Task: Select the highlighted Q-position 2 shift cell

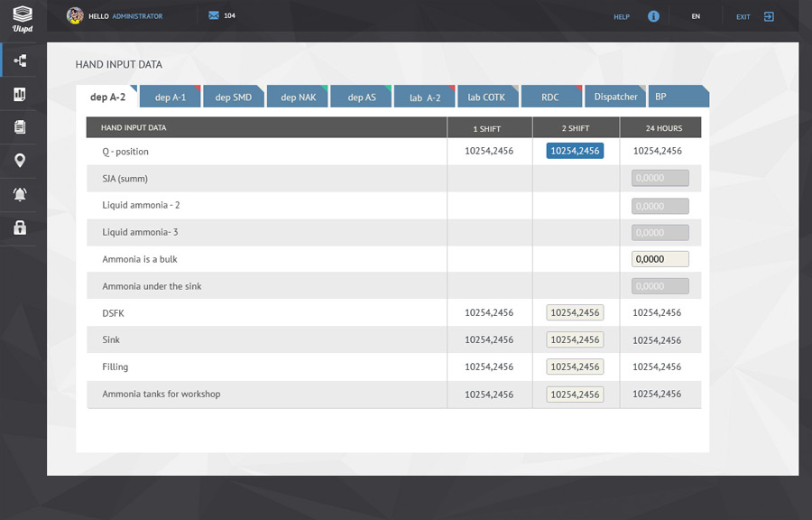Action: click(575, 151)
